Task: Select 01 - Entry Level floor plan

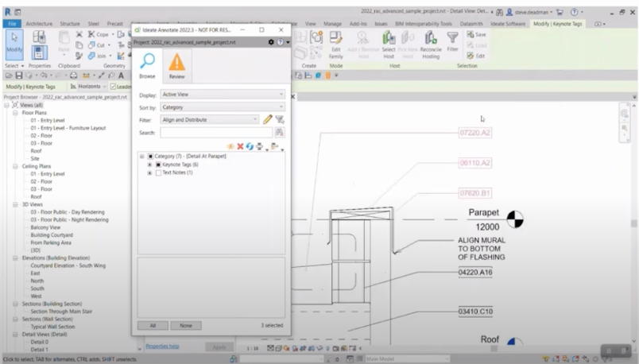Action: tap(48, 120)
